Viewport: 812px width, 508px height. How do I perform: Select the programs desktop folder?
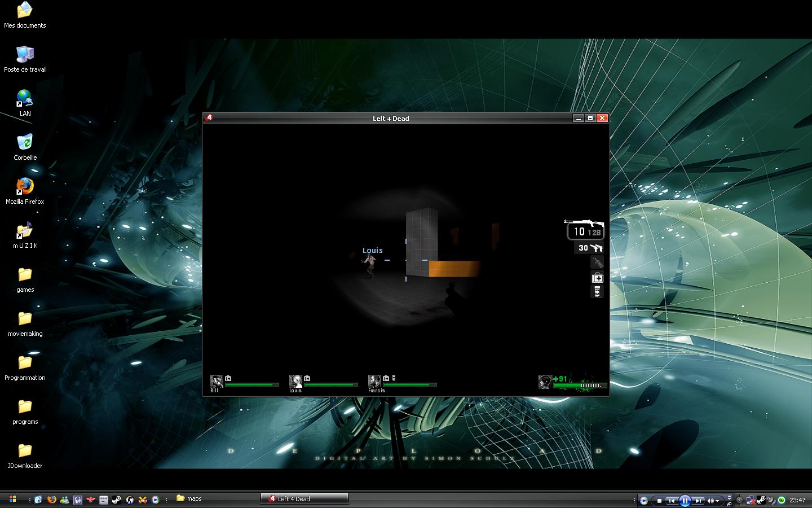(25, 411)
